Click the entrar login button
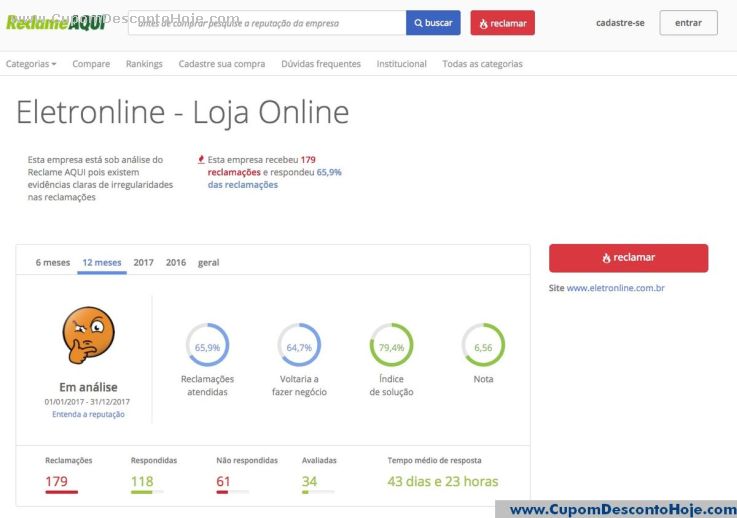 (689, 23)
